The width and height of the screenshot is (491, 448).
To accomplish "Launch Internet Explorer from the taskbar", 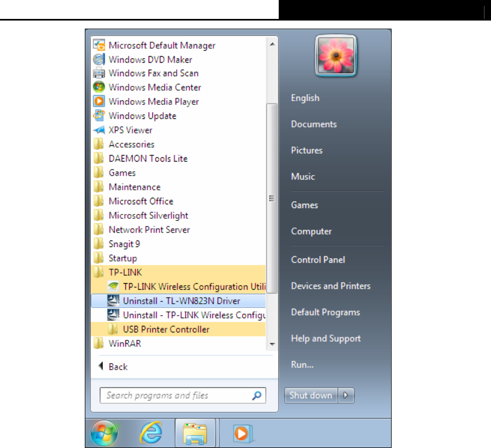I will (151, 433).
